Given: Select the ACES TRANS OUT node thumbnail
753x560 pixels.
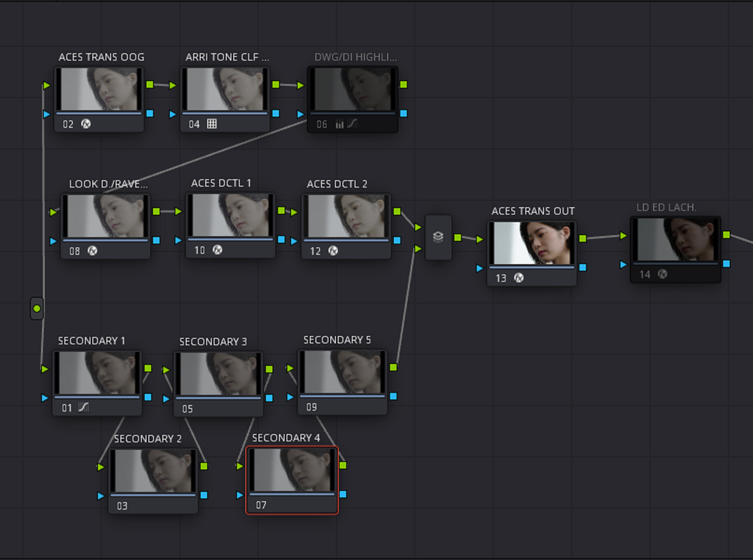Looking at the screenshot, I should 532,243.
